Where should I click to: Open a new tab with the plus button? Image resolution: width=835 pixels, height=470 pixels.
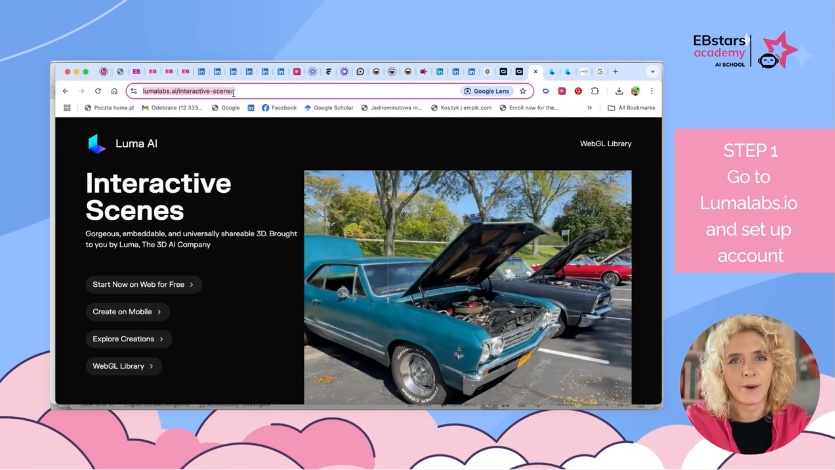[x=615, y=72]
